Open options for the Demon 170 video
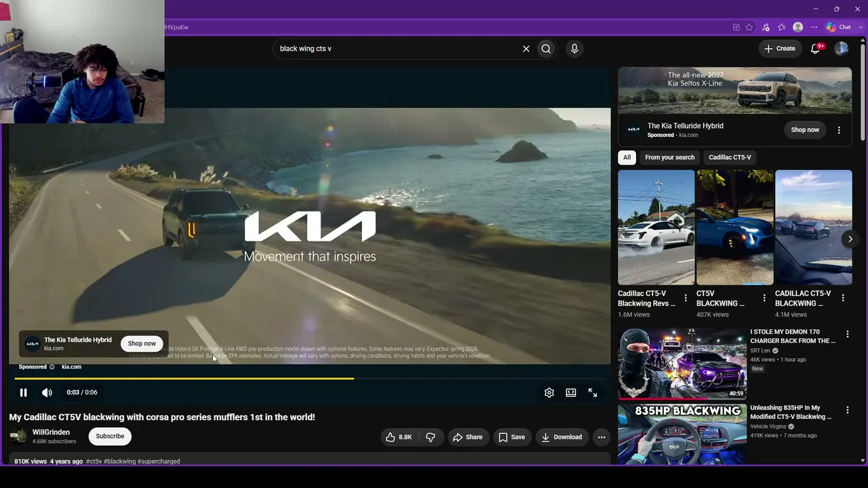 tap(847, 334)
